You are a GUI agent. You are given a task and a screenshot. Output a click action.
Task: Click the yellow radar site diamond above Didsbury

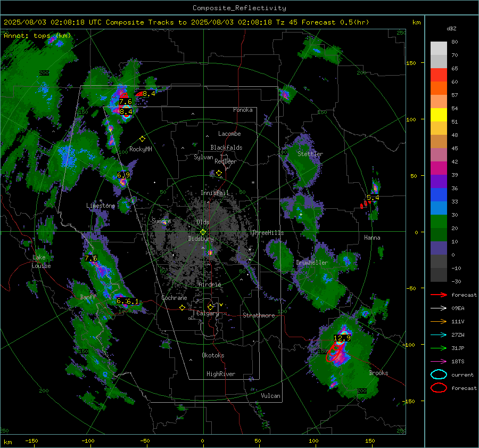[203, 232]
